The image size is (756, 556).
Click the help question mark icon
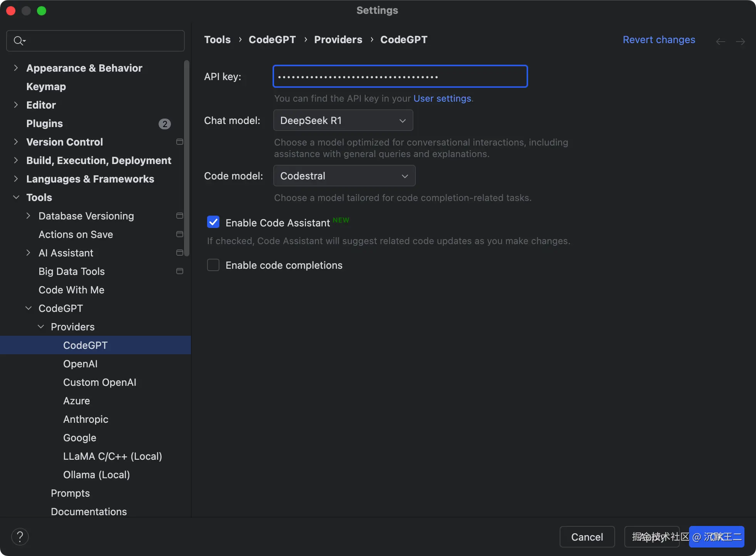pos(20,537)
